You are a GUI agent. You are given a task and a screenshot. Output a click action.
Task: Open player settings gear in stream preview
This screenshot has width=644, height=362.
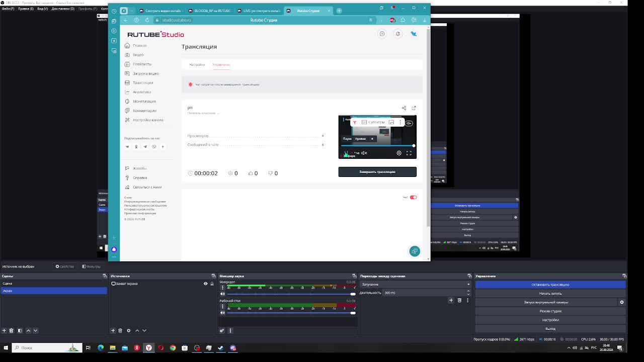click(x=399, y=153)
